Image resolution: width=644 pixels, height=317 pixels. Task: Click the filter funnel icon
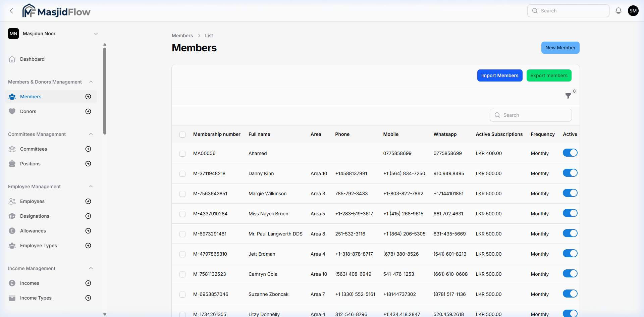[x=568, y=96]
